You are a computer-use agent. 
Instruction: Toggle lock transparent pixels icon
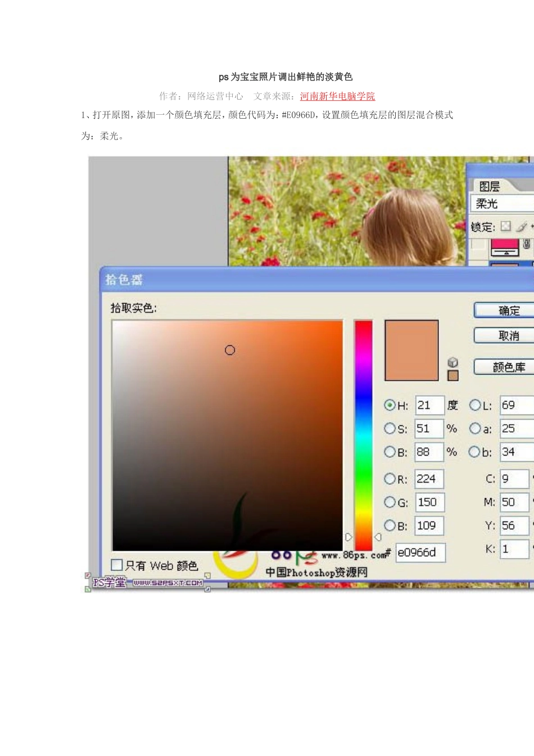pos(506,226)
